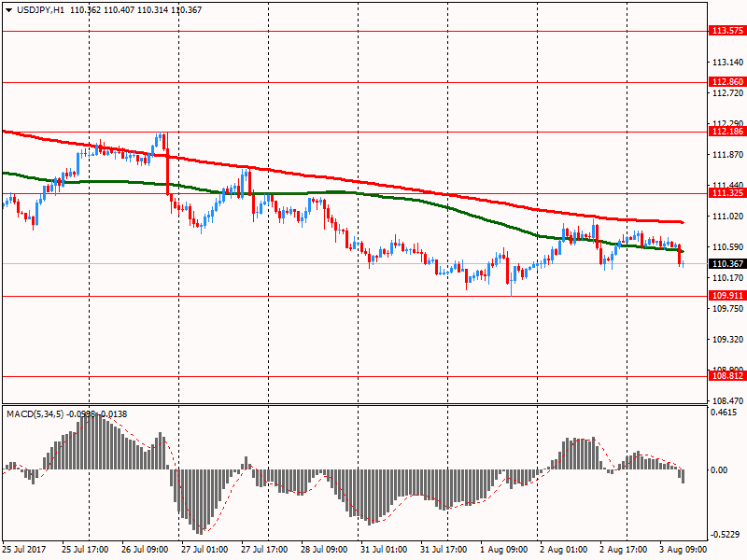Viewport: 747px width, 560px height.
Task: Click the MACD scale value 0.4615
Action: [x=723, y=413]
